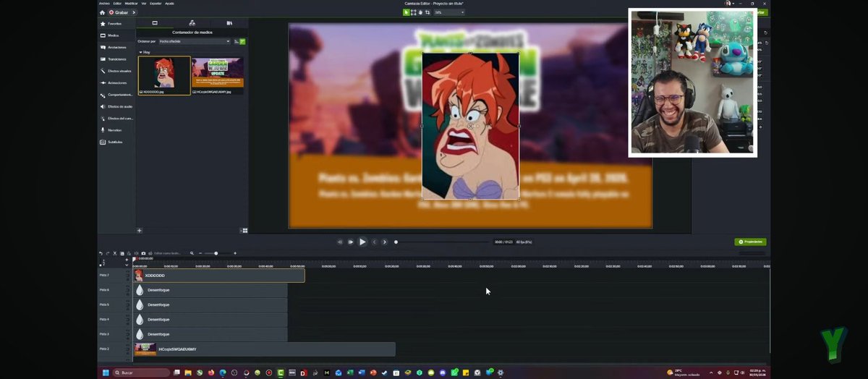
Task: Open the Propiedades panel button
Action: 750,242
